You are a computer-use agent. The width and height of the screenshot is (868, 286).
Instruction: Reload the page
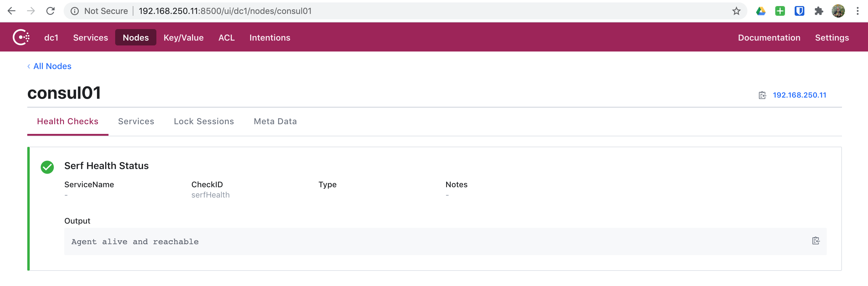coord(51,11)
